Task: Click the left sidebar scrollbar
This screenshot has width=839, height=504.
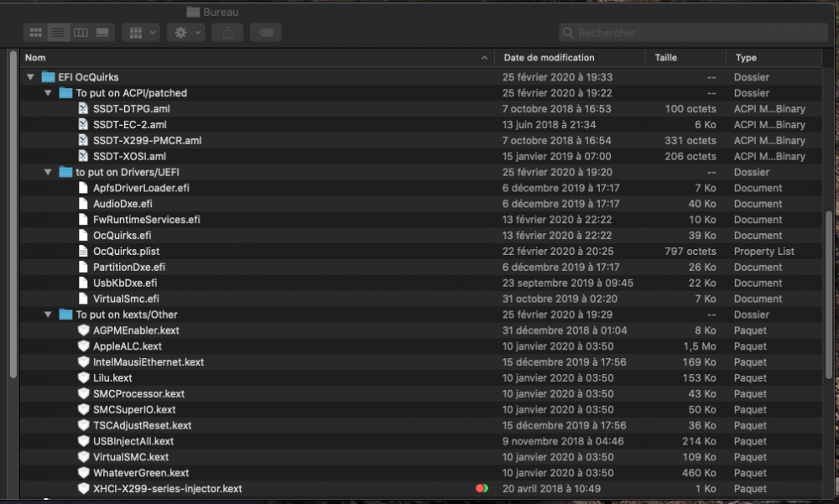Action: coord(13,214)
